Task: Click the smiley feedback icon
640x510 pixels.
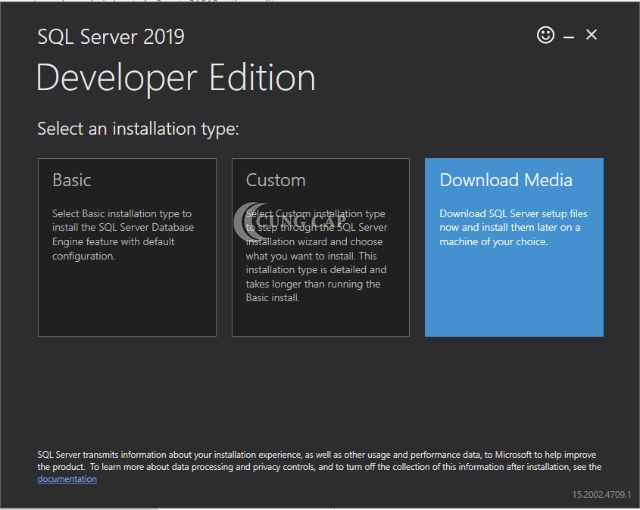Action: (x=545, y=35)
